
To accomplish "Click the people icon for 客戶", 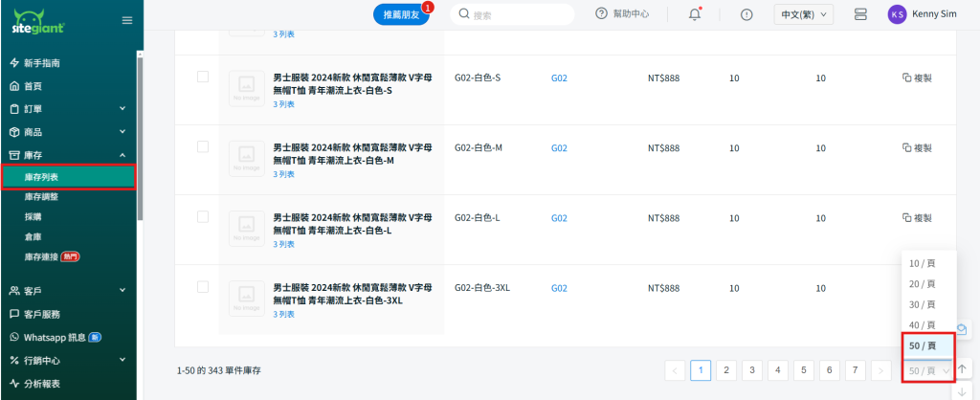I will (x=14, y=291).
